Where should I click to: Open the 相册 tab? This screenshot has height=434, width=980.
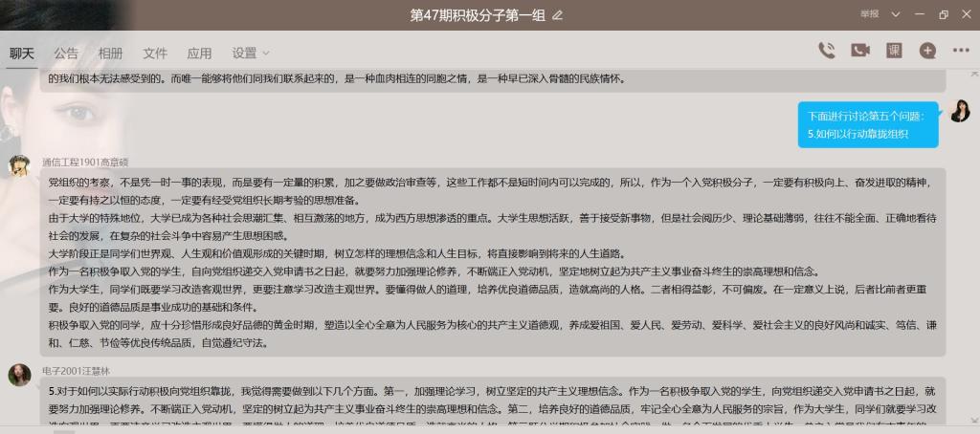(110, 53)
